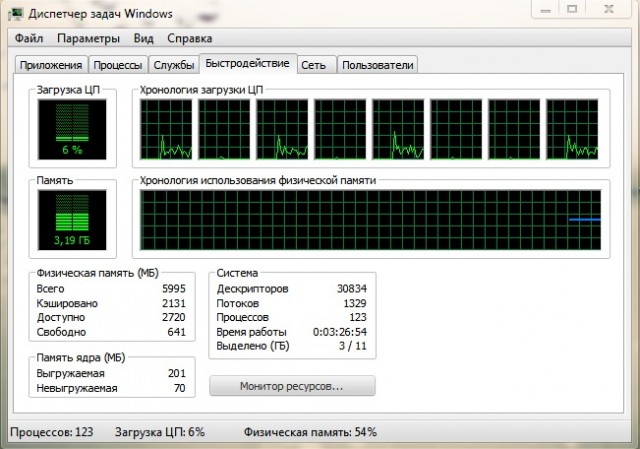Click the Процессов value 123 in Система

tap(358, 317)
